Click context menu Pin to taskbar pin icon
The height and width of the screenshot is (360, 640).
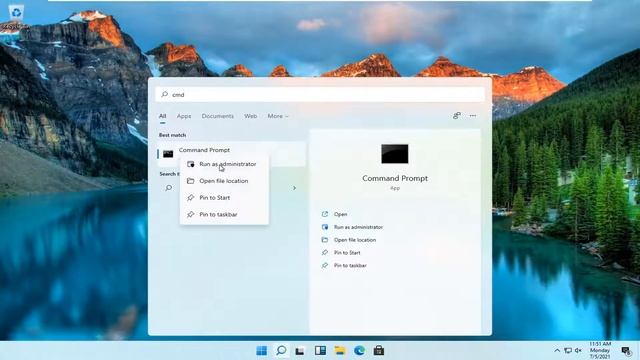click(x=191, y=214)
